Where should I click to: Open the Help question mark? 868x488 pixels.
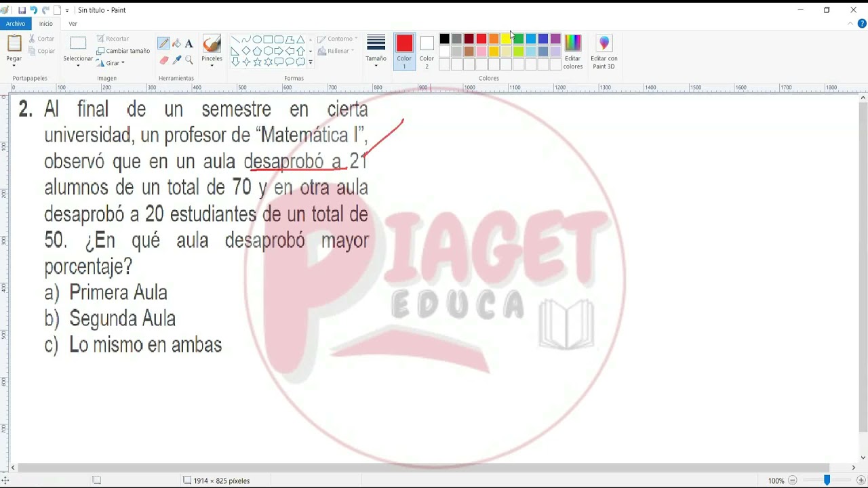tap(862, 24)
